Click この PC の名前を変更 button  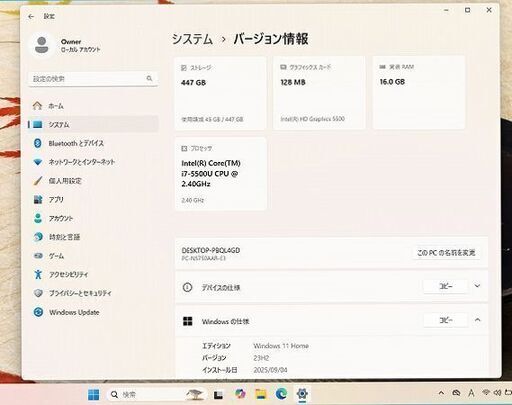(x=446, y=253)
